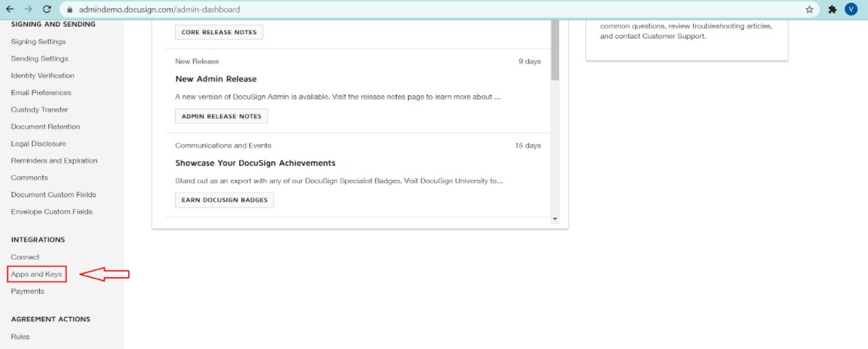Open the extensions puzzle icon
868x349 pixels.
[x=832, y=10]
